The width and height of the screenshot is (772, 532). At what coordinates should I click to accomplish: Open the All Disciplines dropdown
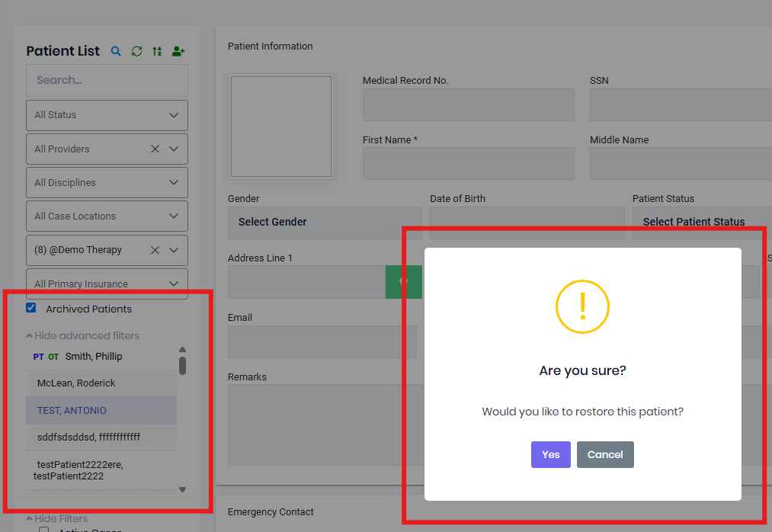tap(107, 182)
